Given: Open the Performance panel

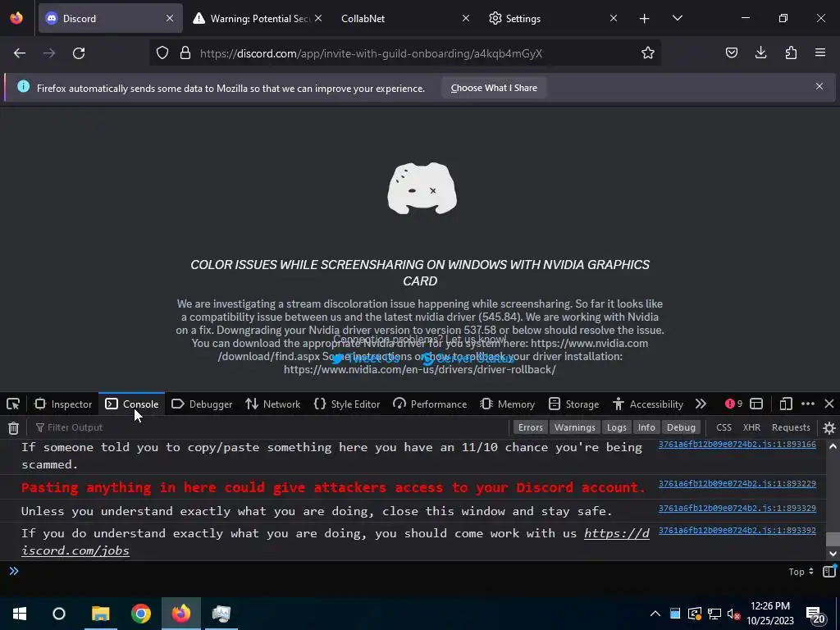Looking at the screenshot, I should (x=430, y=404).
